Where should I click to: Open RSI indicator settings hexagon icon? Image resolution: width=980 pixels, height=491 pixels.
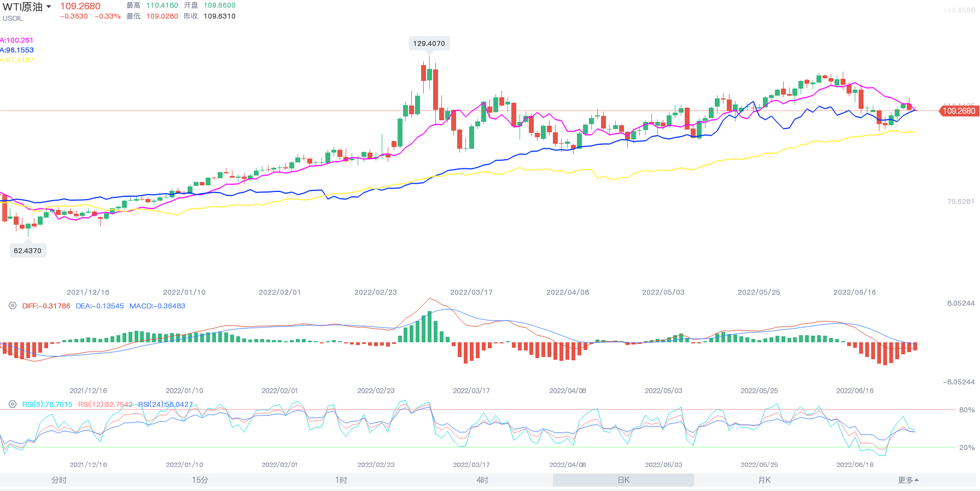(x=13, y=404)
